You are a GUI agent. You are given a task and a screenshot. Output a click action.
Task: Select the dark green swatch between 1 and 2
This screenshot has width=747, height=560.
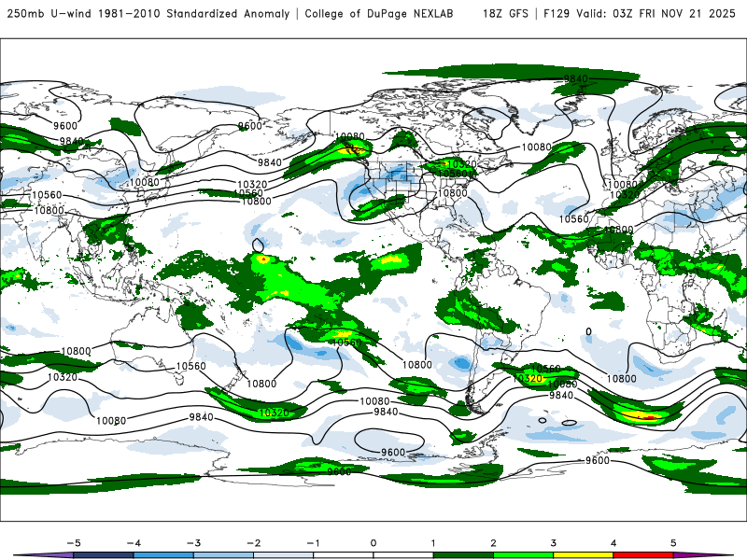pyautogui.click(x=463, y=555)
